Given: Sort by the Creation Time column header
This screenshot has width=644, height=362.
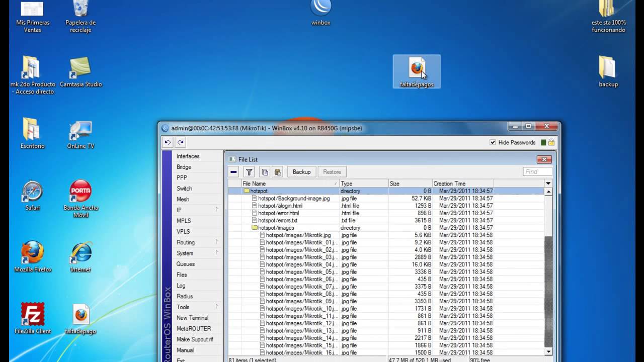Looking at the screenshot, I should coord(463,184).
